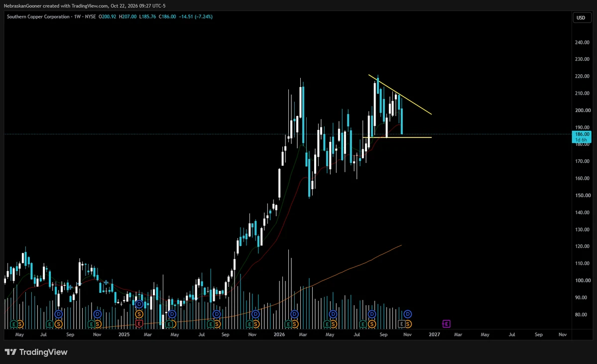Open the dividend marker above the red earnings icon
Image resolution: width=597 pixels, height=364 pixels.
(139, 304)
